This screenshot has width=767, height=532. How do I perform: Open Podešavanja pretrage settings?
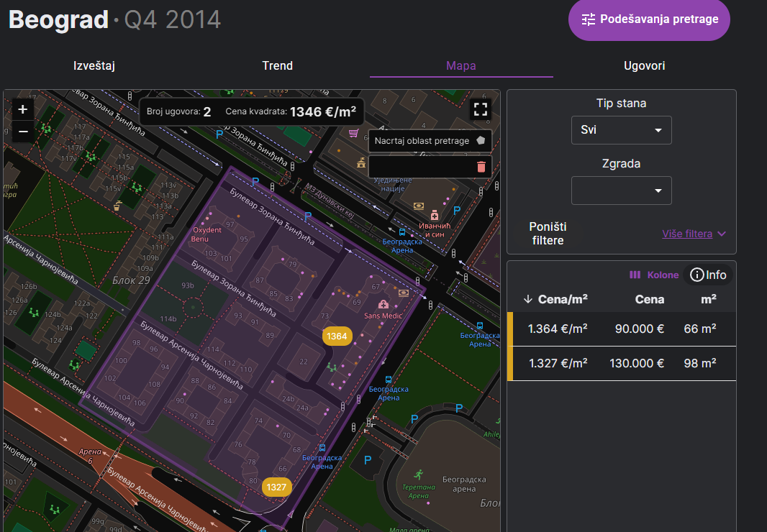pos(649,19)
